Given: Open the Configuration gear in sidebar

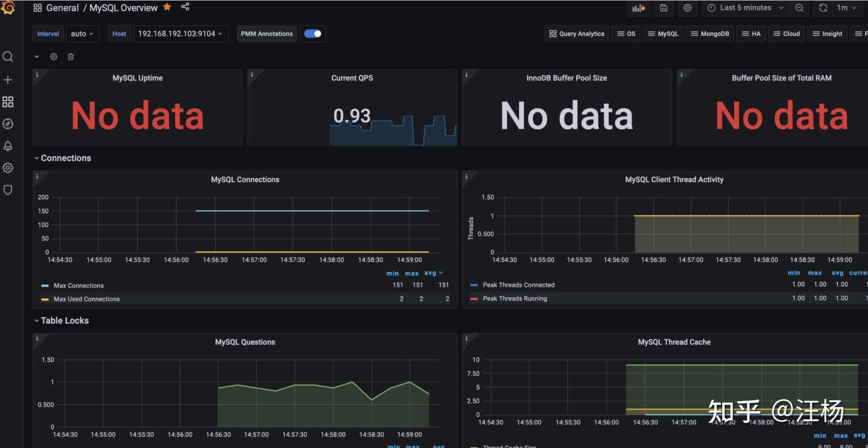Looking at the screenshot, I should [x=8, y=168].
